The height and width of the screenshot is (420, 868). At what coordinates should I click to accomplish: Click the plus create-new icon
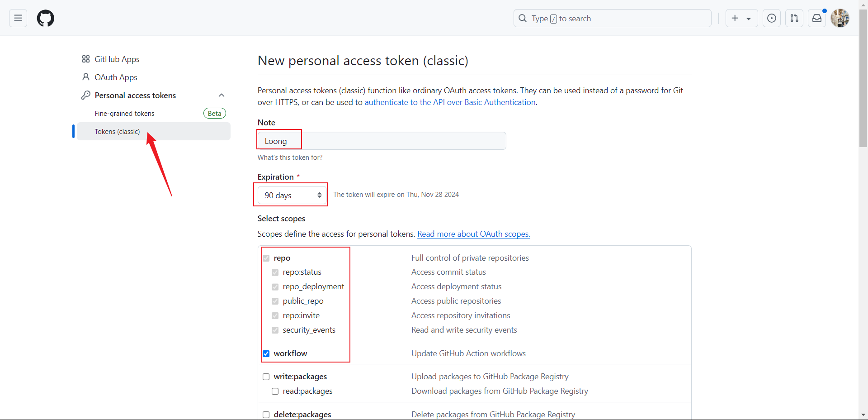(735, 18)
